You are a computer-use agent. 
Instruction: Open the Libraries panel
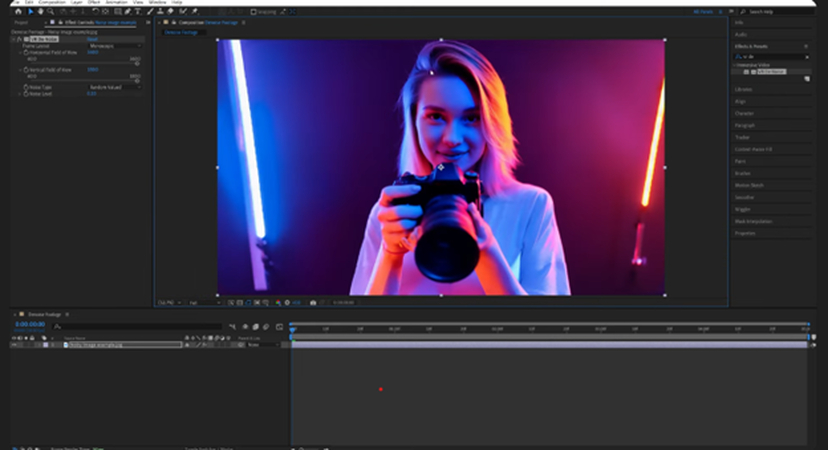point(744,89)
